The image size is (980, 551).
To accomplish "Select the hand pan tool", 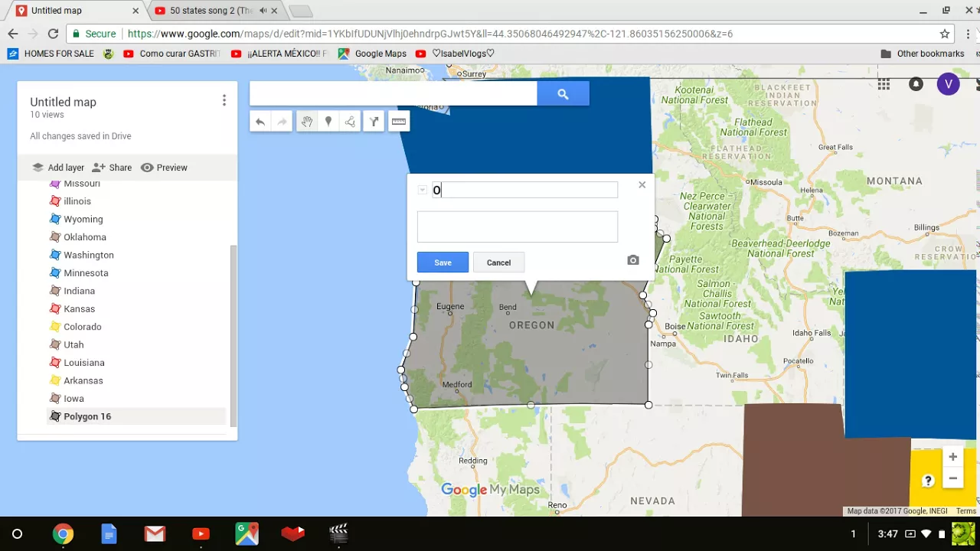I will [306, 122].
